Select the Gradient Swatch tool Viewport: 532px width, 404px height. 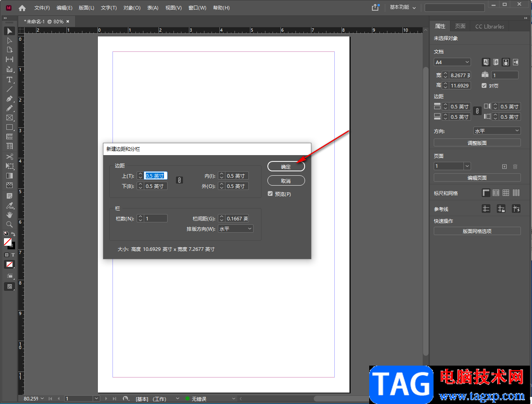pos(10,176)
